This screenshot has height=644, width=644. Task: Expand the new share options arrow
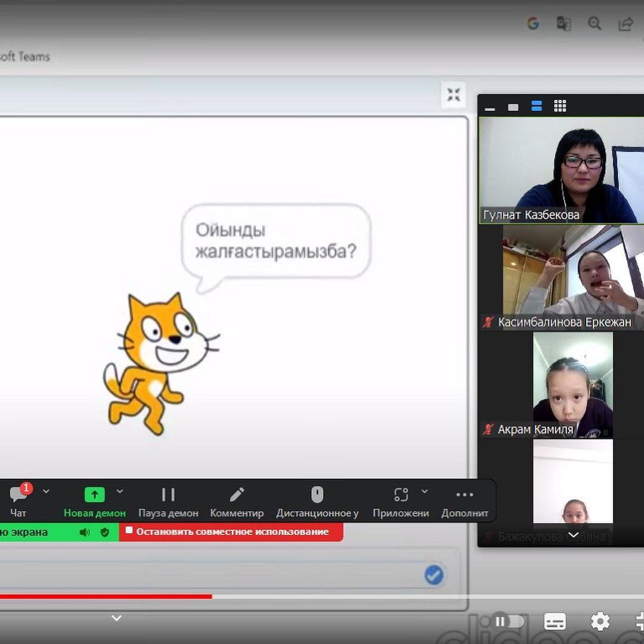(120, 491)
